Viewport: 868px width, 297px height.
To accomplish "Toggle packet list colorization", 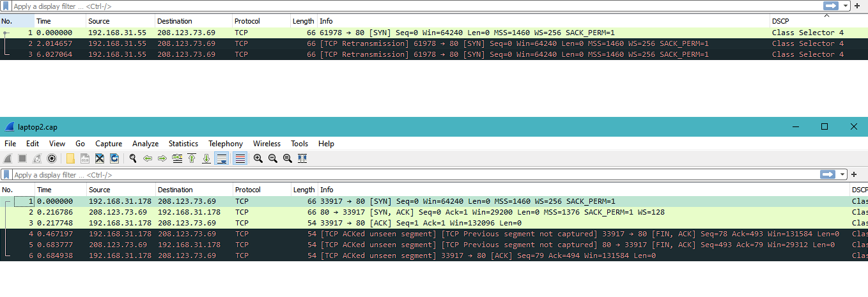I will coord(240,158).
